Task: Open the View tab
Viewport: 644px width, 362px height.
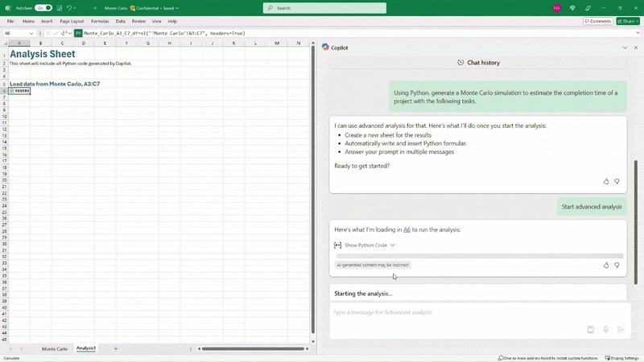Action: tap(156, 21)
